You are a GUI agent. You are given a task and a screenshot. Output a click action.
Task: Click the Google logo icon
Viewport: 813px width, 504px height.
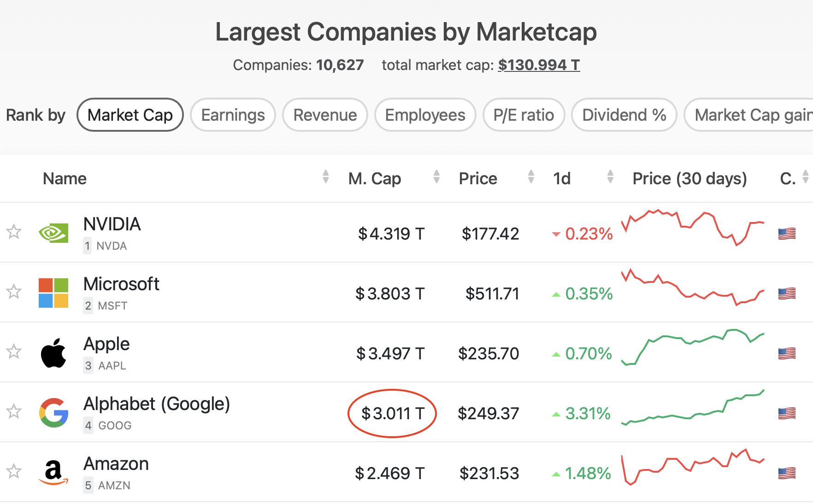click(53, 413)
